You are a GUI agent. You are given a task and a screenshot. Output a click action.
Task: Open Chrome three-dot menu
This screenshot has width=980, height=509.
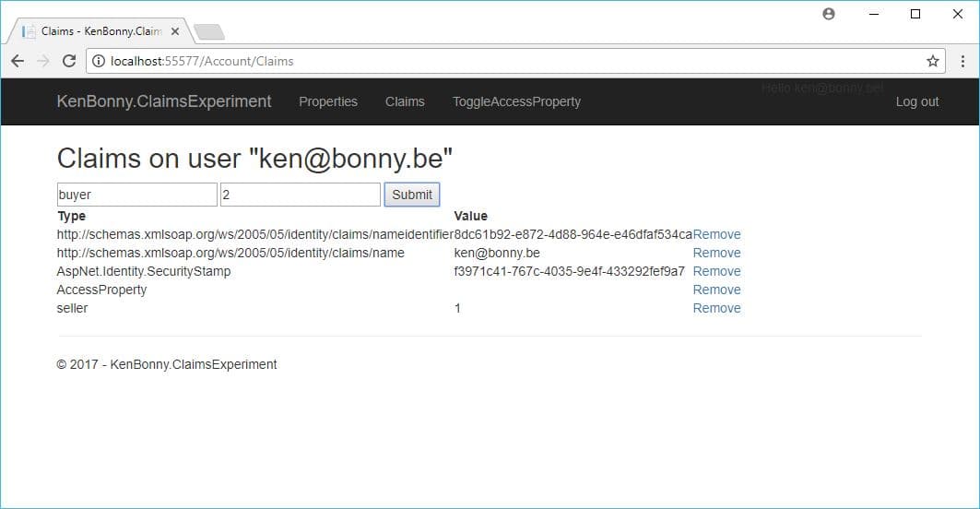[x=962, y=61]
